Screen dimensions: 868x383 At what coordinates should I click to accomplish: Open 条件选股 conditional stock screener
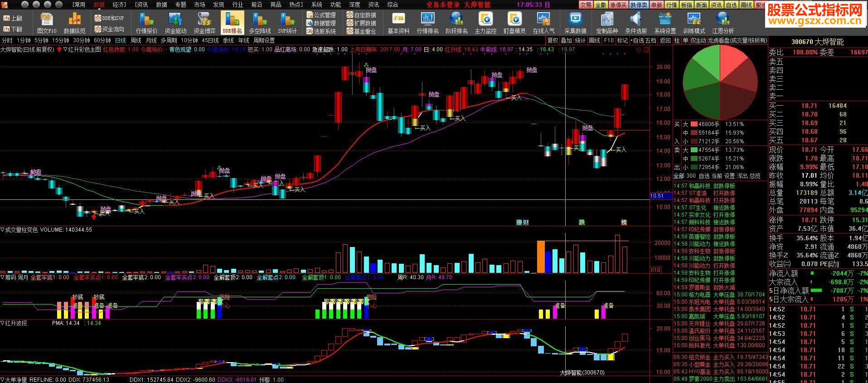click(x=636, y=23)
